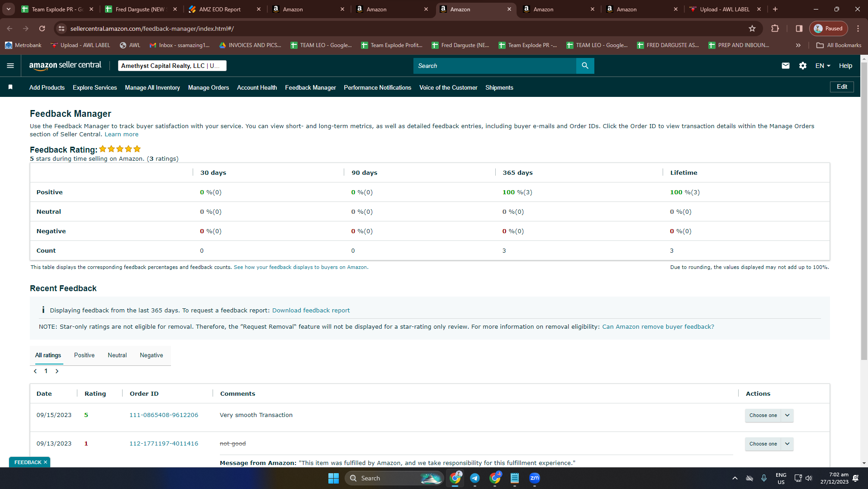Select the Negative ratings tab
Screen dimensions: 868x489
[x=152, y=355]
